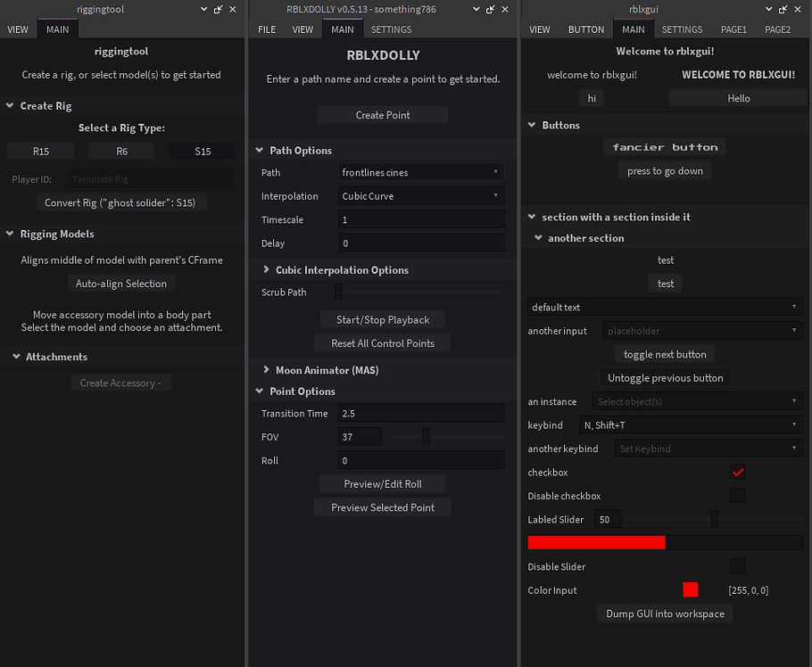812x667 pixels.
Task: Collapse the Cubic Interpolation Options section
Action: coord(265,268)
